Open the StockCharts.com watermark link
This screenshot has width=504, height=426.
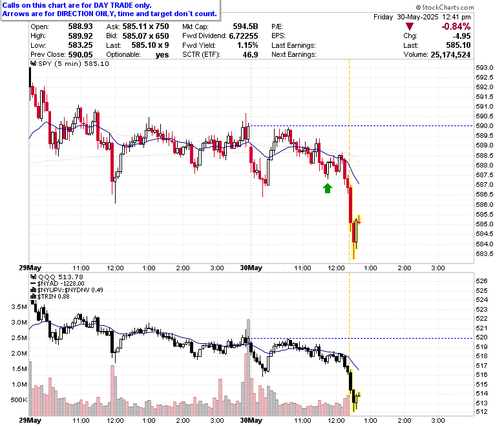point(445,7)
